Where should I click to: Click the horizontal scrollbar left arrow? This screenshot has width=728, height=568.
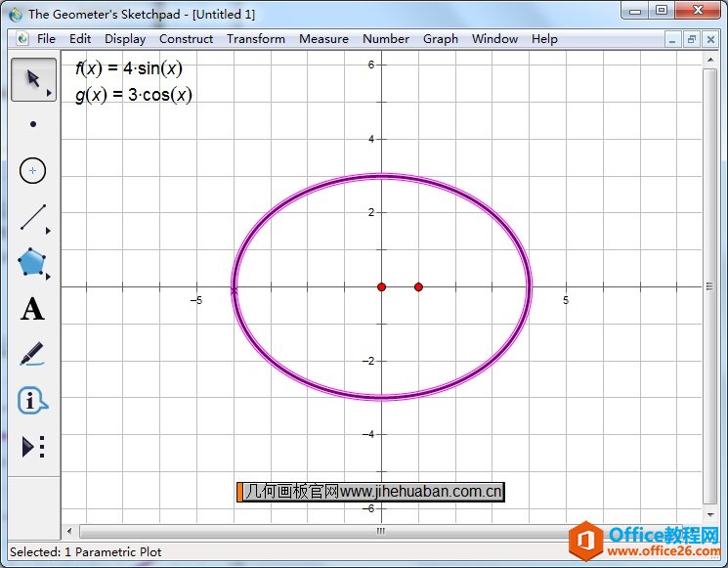(68, 531)
